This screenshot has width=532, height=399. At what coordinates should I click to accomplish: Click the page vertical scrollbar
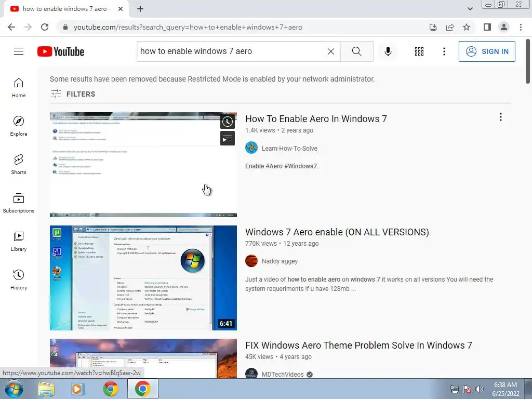pyautogui.click(x=528, y=61)
